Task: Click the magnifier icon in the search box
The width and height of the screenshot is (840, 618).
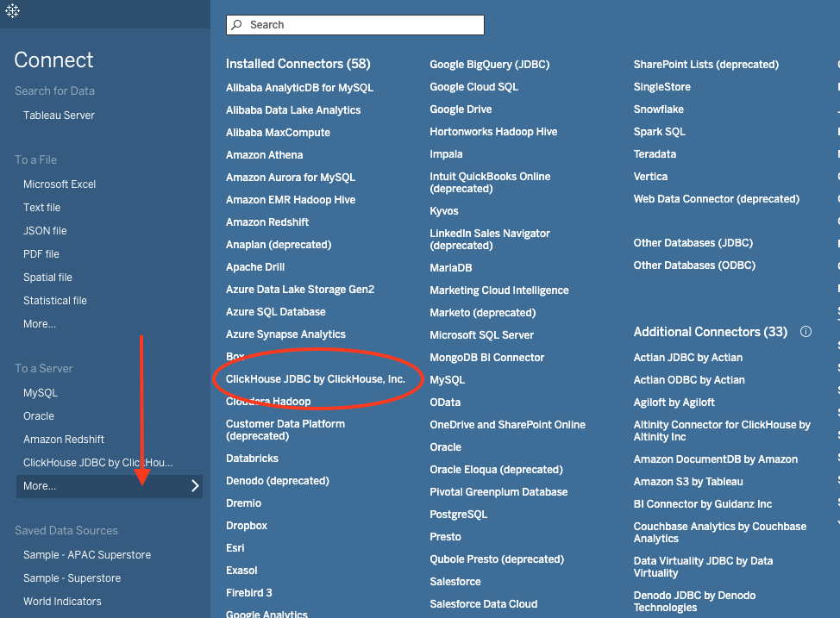Action: coord(237,25)
